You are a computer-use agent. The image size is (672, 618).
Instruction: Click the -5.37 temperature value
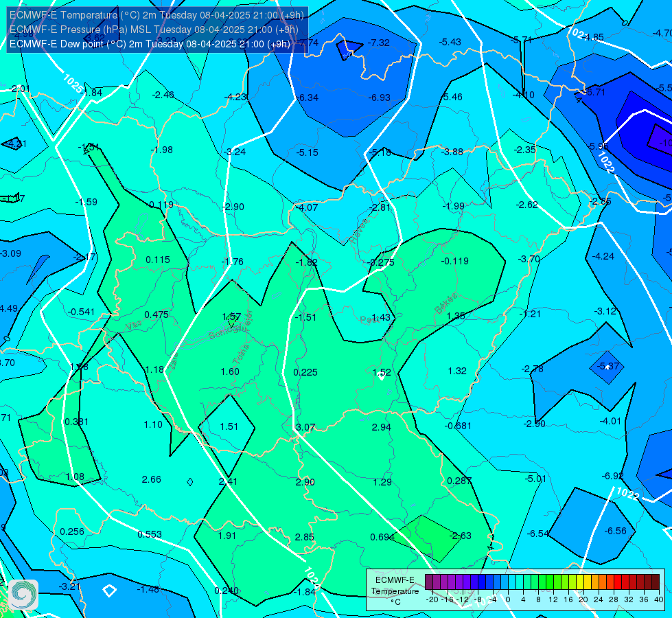point(607,366)
